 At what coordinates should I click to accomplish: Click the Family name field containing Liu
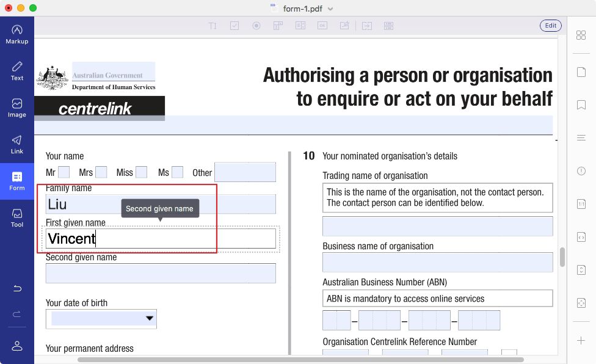point(161,204)
